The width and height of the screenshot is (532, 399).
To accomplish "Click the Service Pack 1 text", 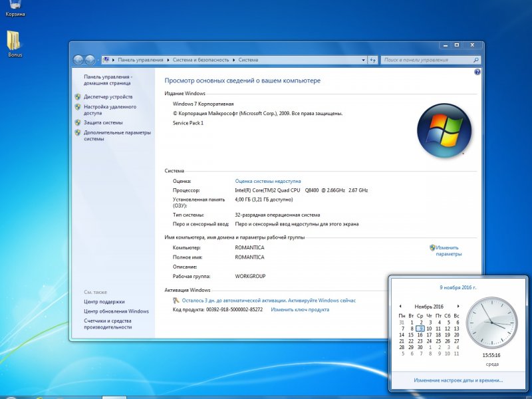I will 188,123.
